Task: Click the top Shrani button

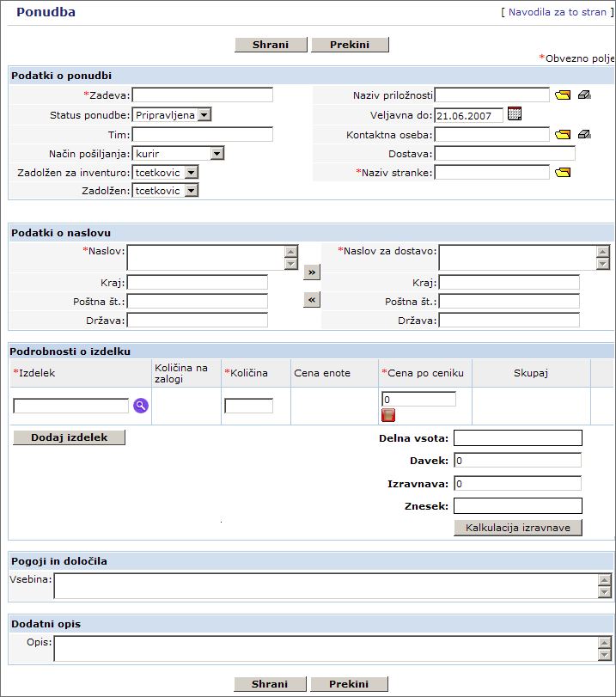Action: tap(271, 45)
